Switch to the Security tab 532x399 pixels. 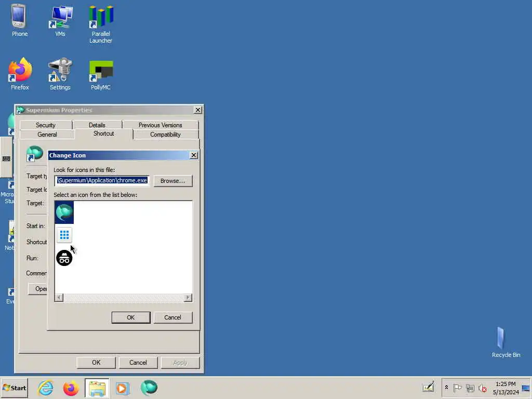pyautogui.click(x=46, y=125)
